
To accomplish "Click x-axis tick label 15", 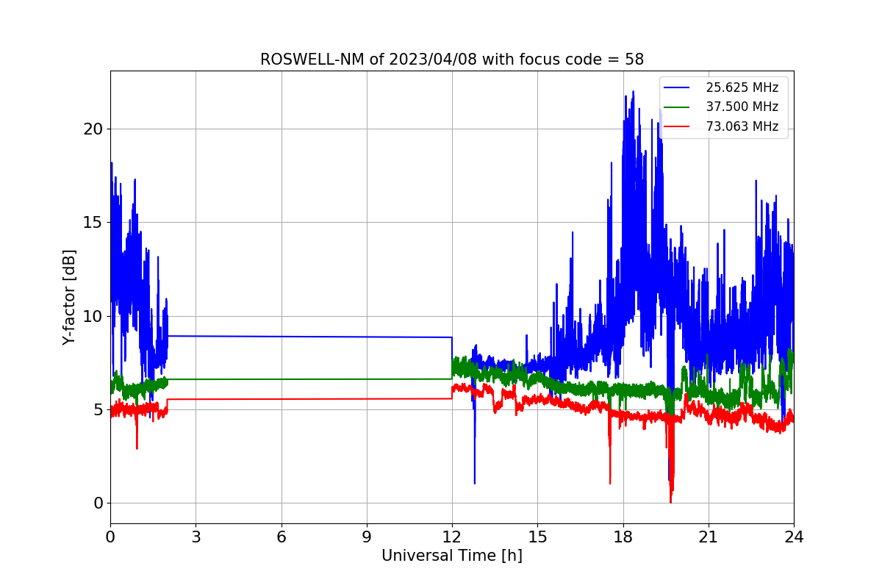I will coord(537,537).
